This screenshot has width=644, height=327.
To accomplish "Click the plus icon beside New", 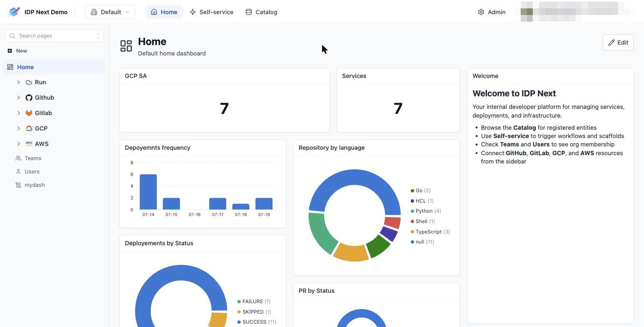I will point(10,51).
